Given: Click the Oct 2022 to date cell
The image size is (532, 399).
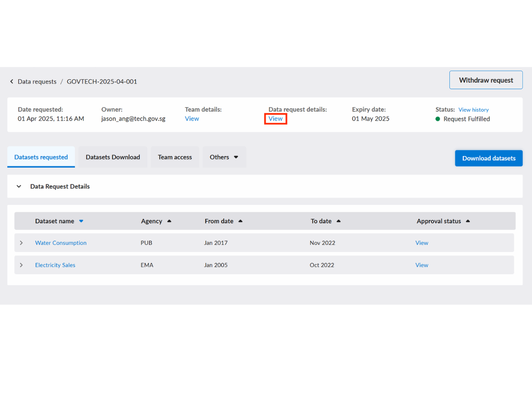Looking at the screenshot, I should (x=322, y=265).
